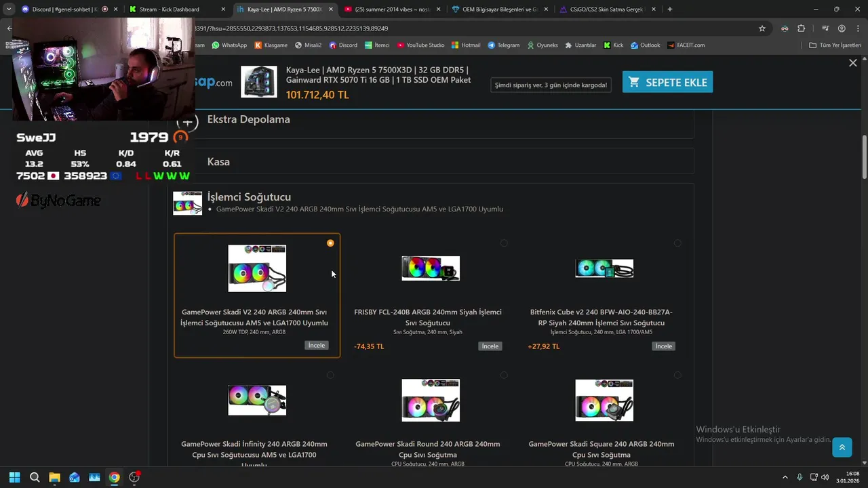Switch to the Discord #genel-sohbet tab
868x488 pixels.
click(65, 9)
